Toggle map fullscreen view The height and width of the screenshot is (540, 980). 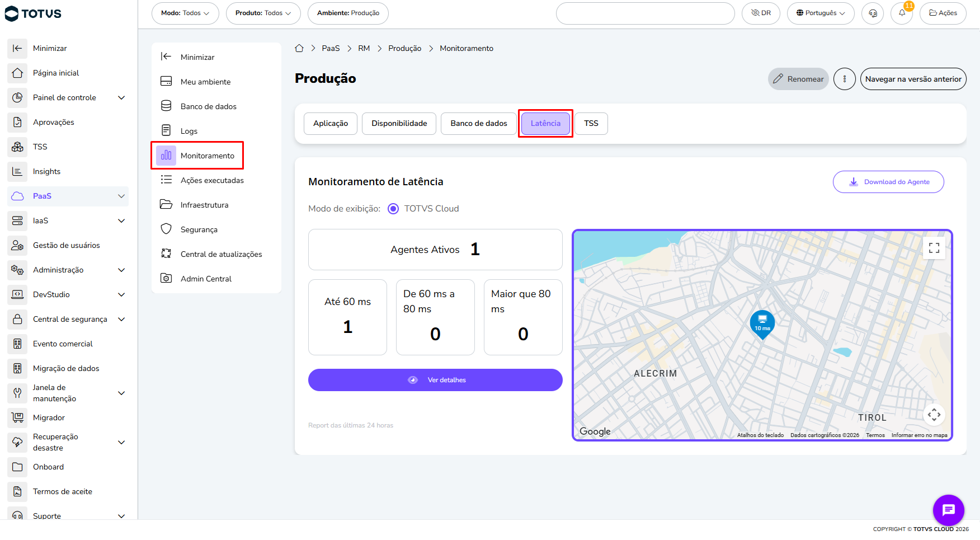pyautogui.click(x=934, y=248)
